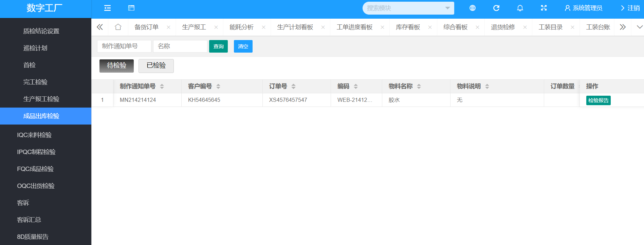644x245 pixels.
Task: Refresh the page with the reload icon
Action: [496, 8]
